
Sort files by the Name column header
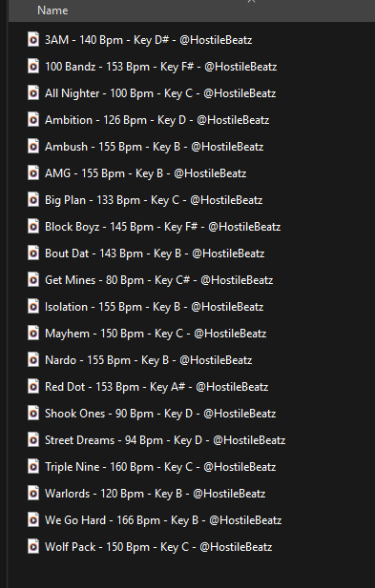[52, 10]
